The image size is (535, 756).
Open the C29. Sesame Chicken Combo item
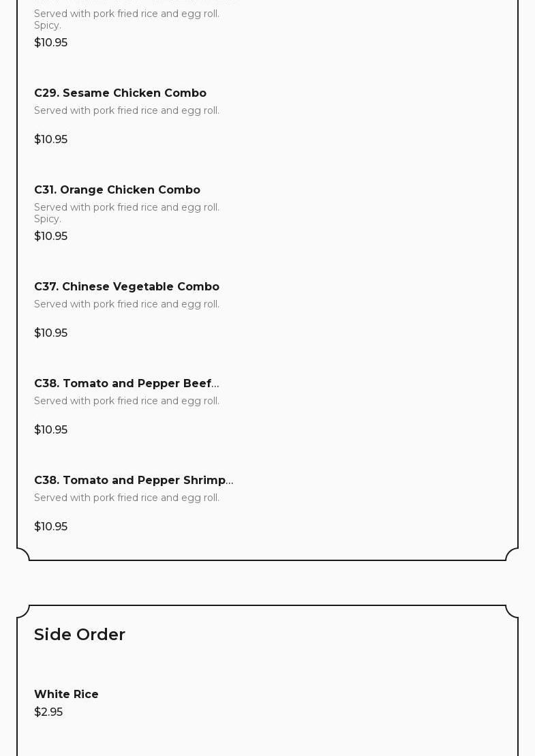[x=120, y=93]
